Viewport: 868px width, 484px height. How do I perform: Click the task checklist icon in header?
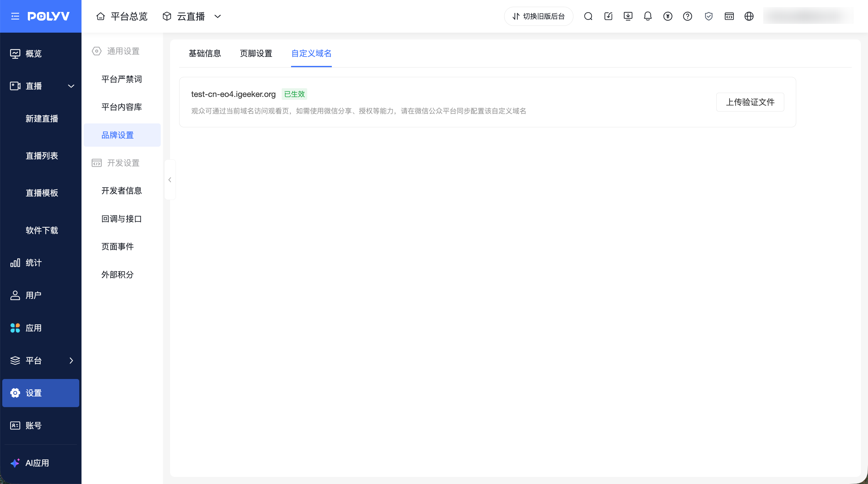[x=608, y=16]
